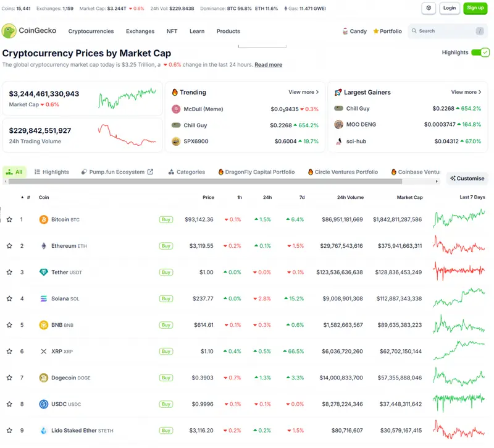The width and height of the screenshot is (494, 448).
Task: Click the Ethereum gas icon in top bar
Action: (x=285, y=9)
